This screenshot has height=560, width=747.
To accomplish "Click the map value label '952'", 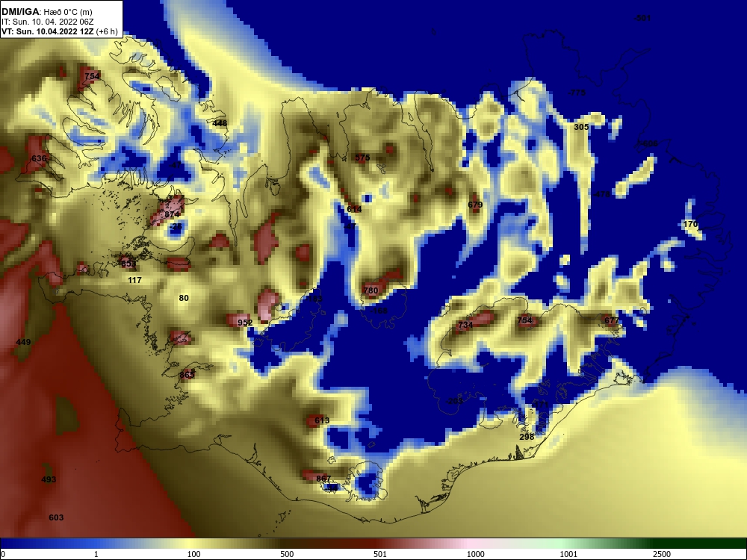I will click(245, 323).
